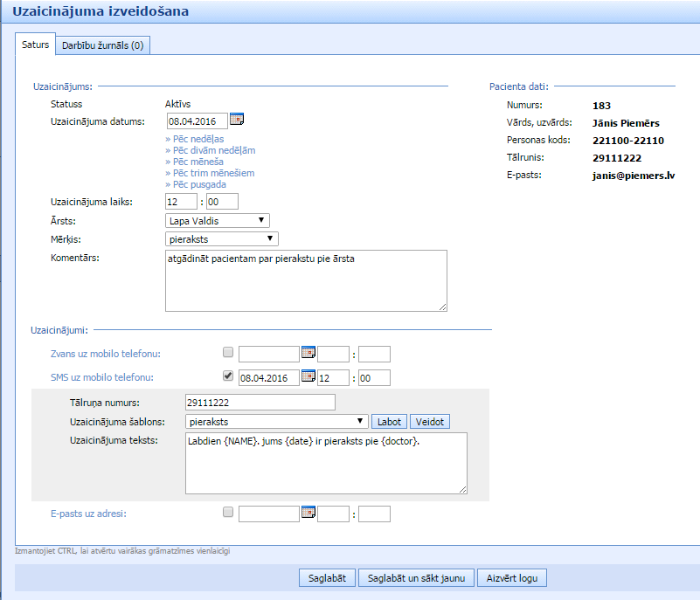Choose the Pēc mēneša date shortcut link
The image size is (700, 600).
pos(195,162)
